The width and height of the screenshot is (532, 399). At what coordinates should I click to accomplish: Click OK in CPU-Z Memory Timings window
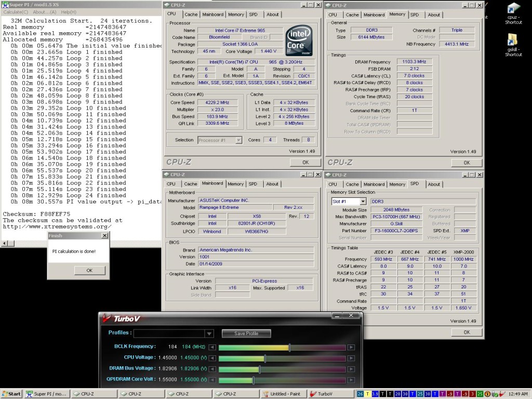[467, 163]
